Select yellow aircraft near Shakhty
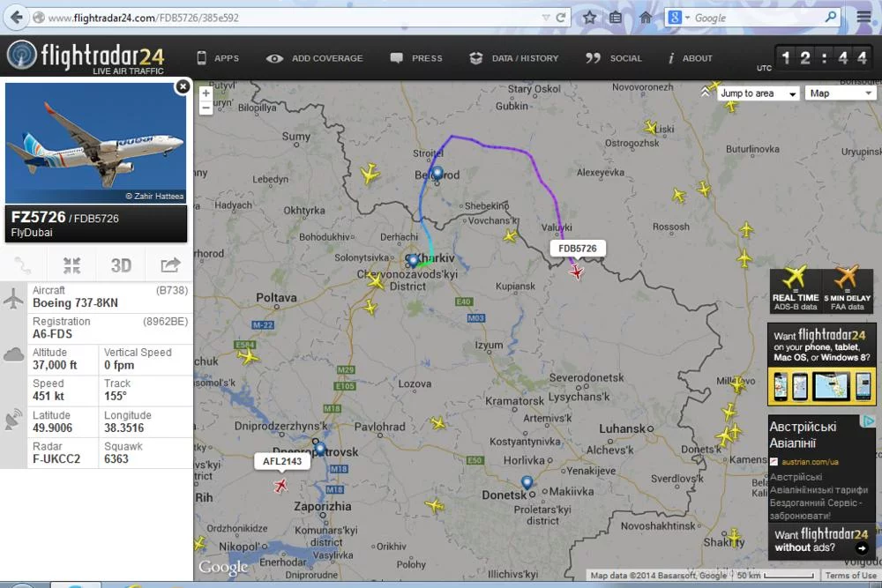The width and height of the screenshot is (882, 588). [734, 537]
